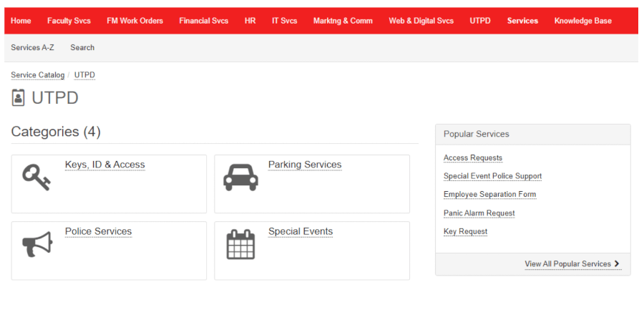Open the Home menu item
This screenshot has height=330, width=644.
21,21
